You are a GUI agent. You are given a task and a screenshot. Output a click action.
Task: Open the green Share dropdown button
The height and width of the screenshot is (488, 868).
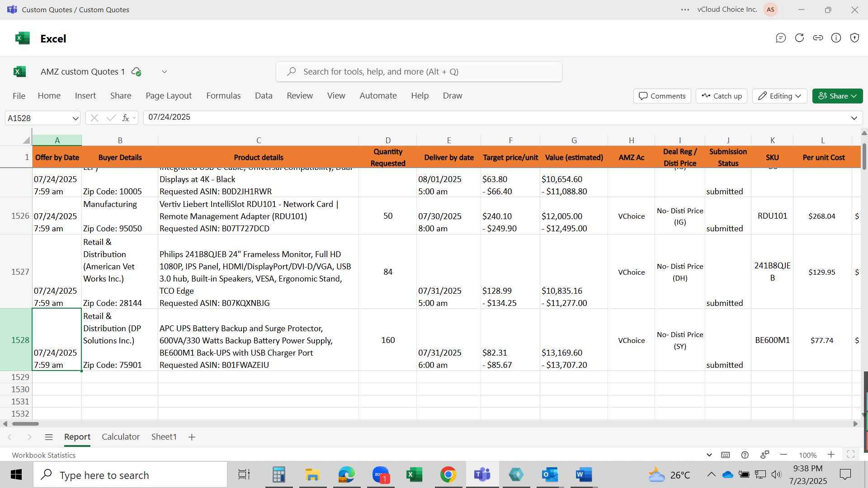pos(837,96)
